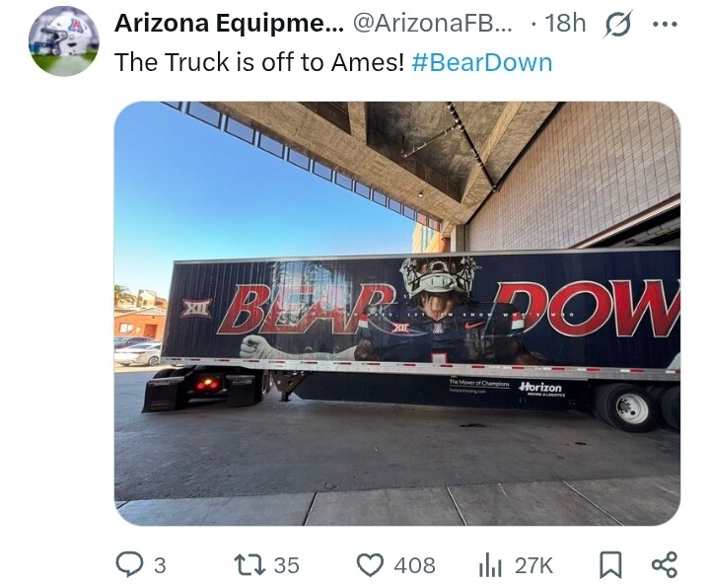This screenshot has height=588, width=710.
Task: Click the repost count 35
Action: pos(287,565)
